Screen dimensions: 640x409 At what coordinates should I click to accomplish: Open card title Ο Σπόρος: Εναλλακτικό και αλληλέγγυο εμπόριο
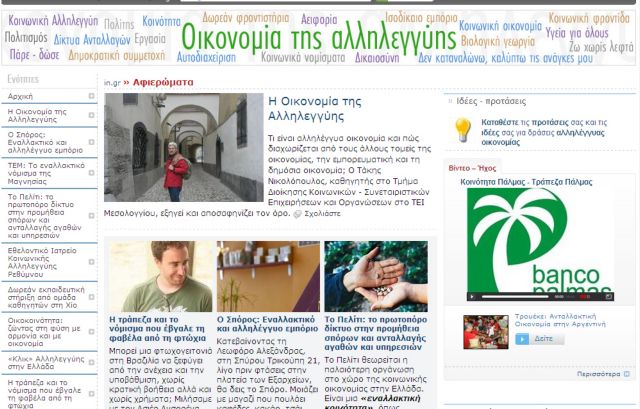click(x=267, y=324)
